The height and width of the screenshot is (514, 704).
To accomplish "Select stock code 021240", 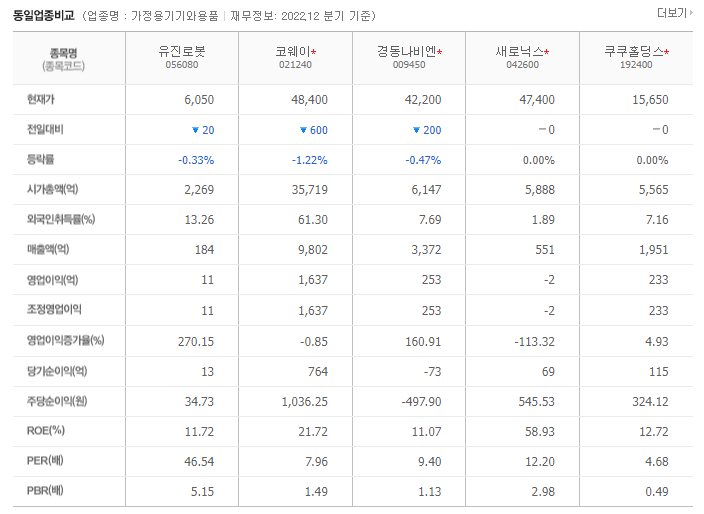I will [x=295, y=65].
